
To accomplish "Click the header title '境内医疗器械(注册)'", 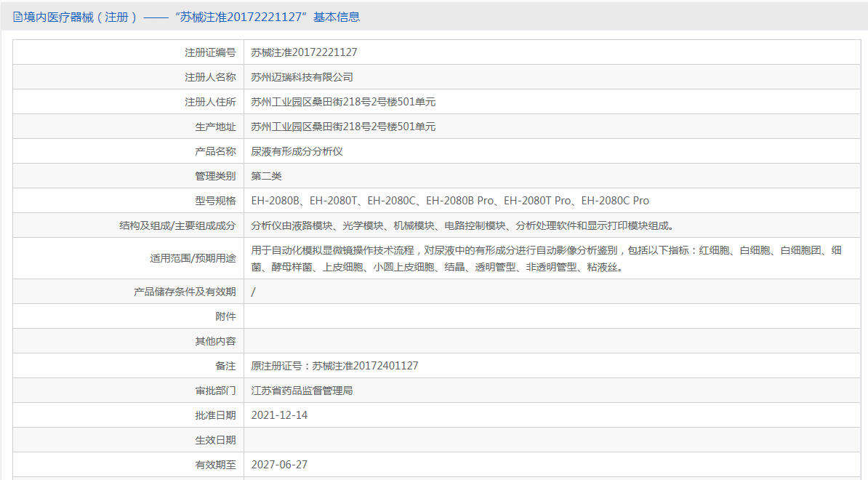I will coord(81,17).
